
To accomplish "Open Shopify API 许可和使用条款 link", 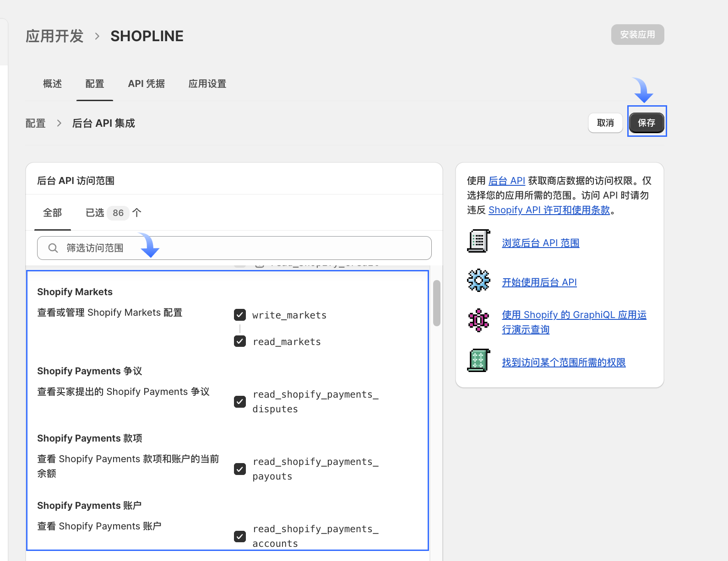I will click(x=549, y=210).
